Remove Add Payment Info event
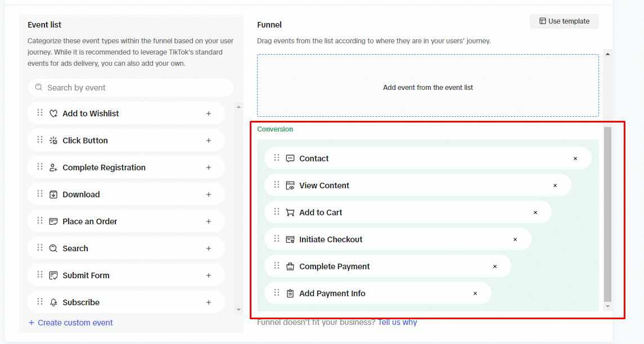 tap(475, 293)
